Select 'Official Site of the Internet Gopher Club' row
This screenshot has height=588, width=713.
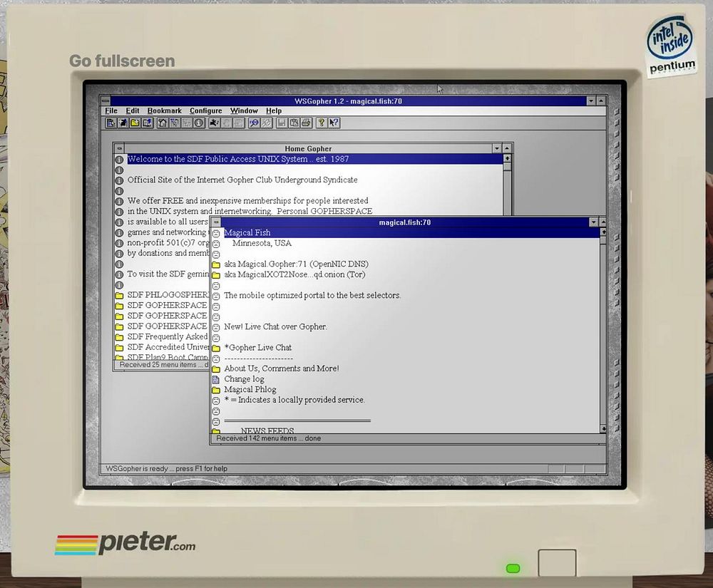[x=242, y=180]
